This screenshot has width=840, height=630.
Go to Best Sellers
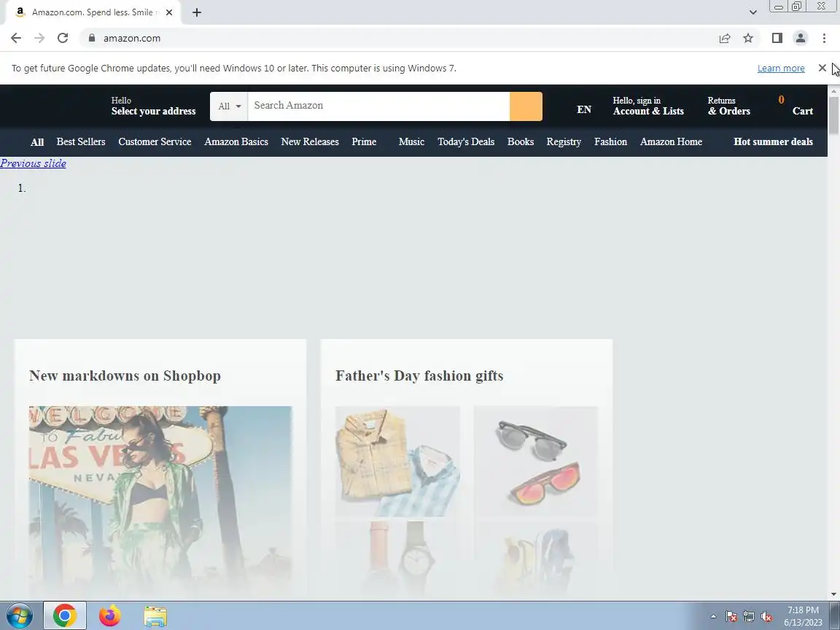81,142
